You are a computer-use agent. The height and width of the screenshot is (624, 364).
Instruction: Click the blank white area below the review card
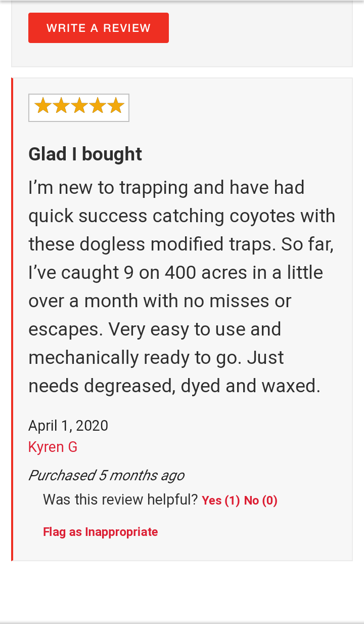tap(182, 591)
